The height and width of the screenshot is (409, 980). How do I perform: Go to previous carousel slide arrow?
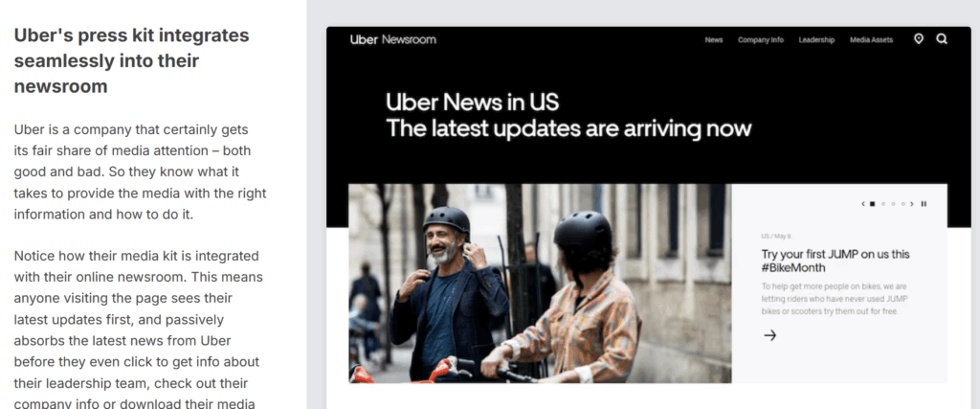click(x=863, y=204)
